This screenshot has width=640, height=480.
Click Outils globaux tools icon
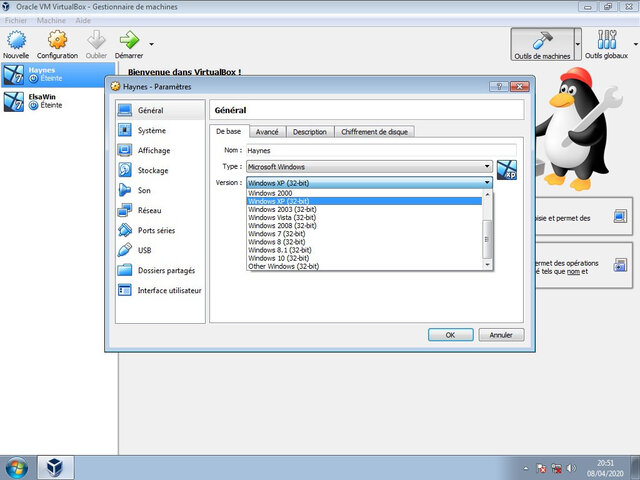[x=607, y=40]
